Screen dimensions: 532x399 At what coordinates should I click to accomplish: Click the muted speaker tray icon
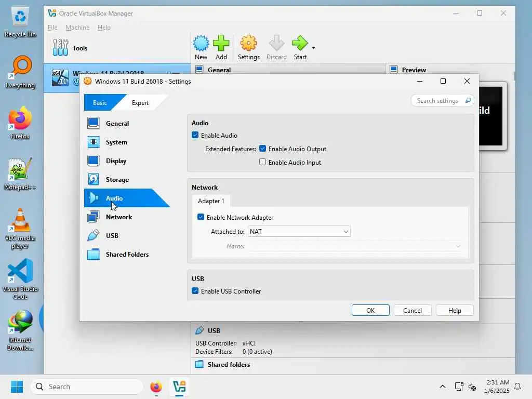472,387
